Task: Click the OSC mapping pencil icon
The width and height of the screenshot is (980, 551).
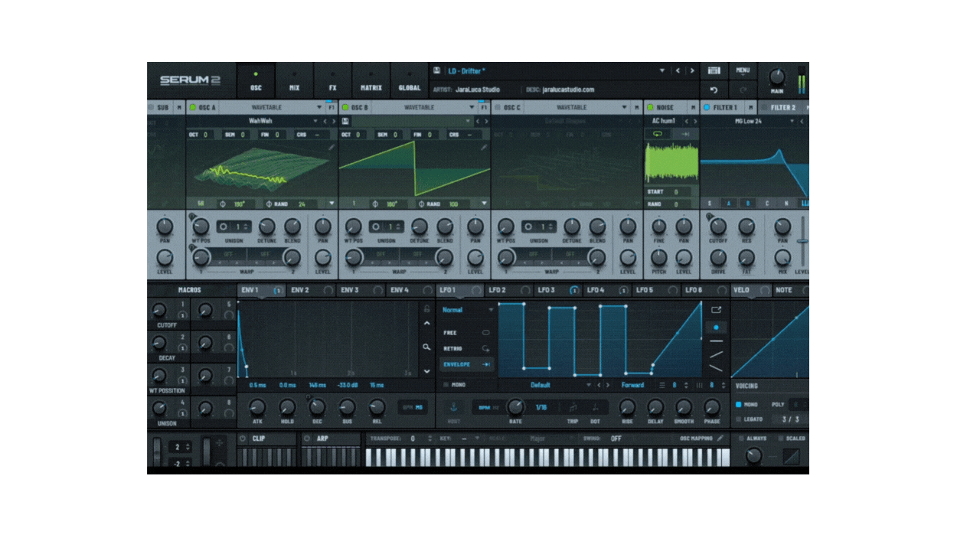Action: (x=720, y=439)
